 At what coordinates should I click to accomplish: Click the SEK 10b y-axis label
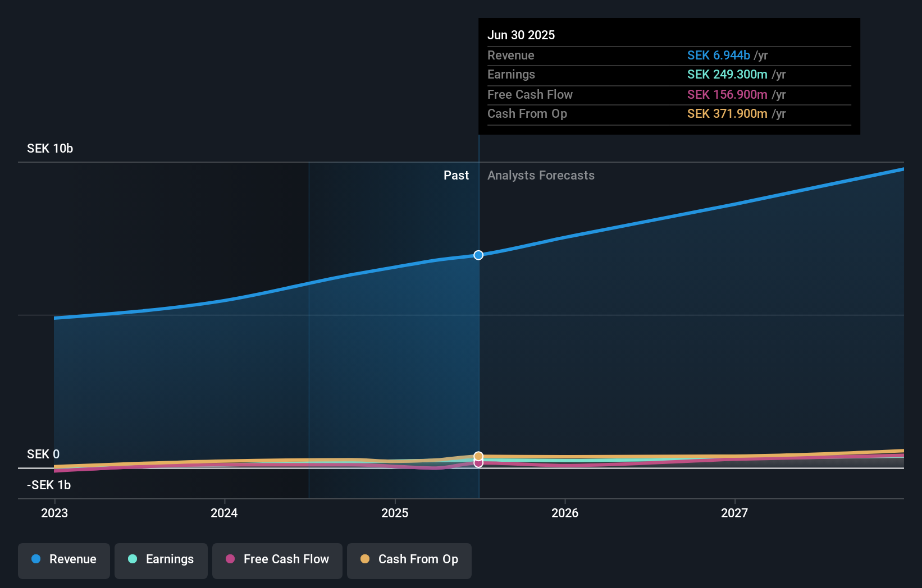coord(50,149)
